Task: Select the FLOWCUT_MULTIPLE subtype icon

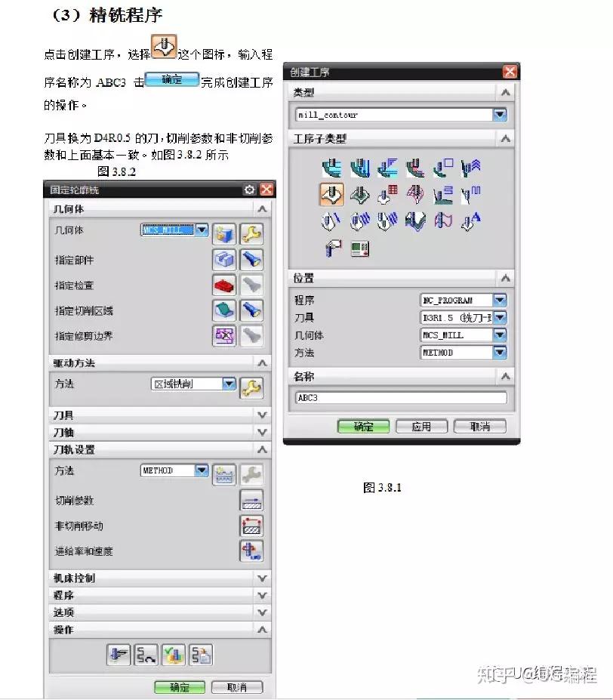Action: click(x=360, y=221)
